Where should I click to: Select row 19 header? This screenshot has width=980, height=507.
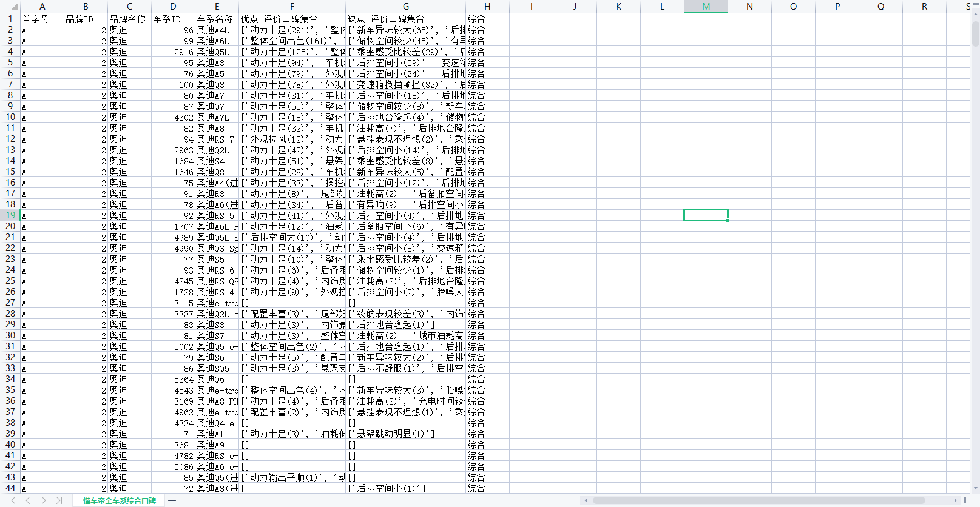tap(10, 215)
